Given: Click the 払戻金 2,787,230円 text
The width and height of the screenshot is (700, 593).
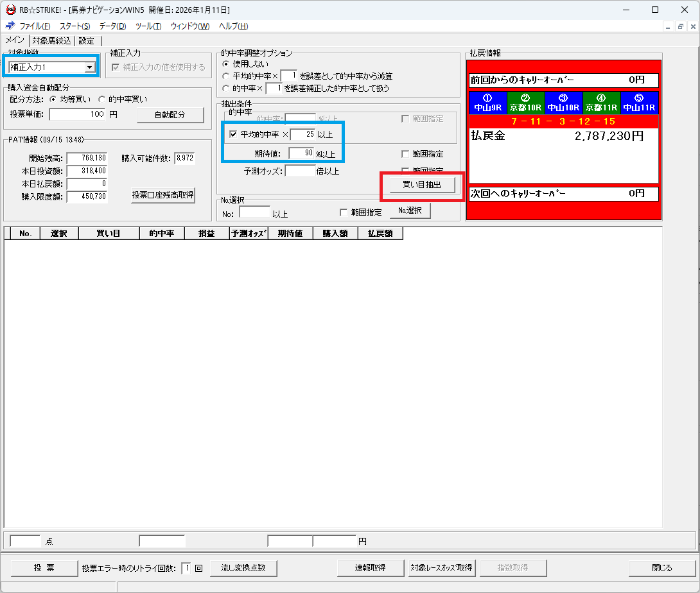Looking at the screenshot, I should (557, 135).
